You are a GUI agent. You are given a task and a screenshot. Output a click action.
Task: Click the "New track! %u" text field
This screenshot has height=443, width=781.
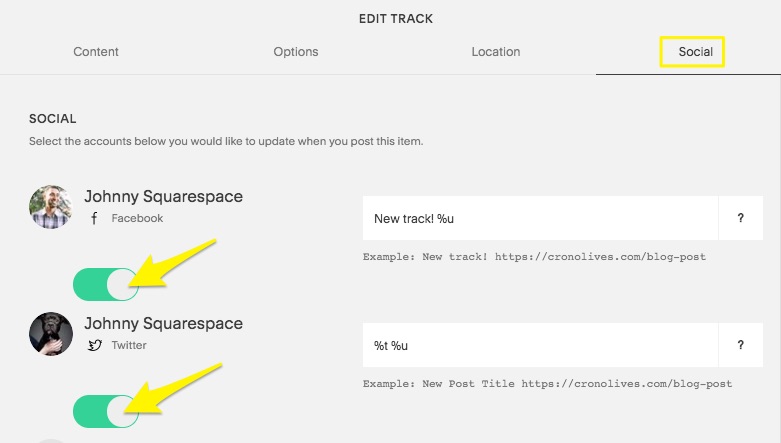click(540, 218)
